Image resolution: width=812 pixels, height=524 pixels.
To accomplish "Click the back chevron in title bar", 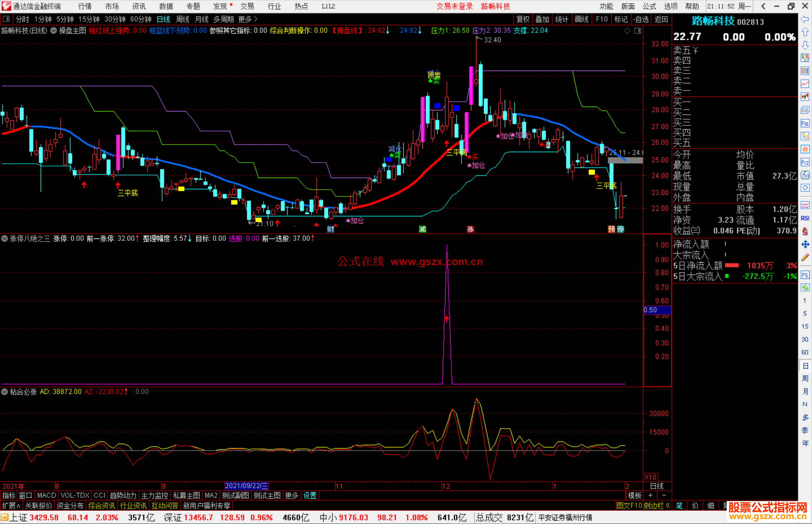I will 763,6.
